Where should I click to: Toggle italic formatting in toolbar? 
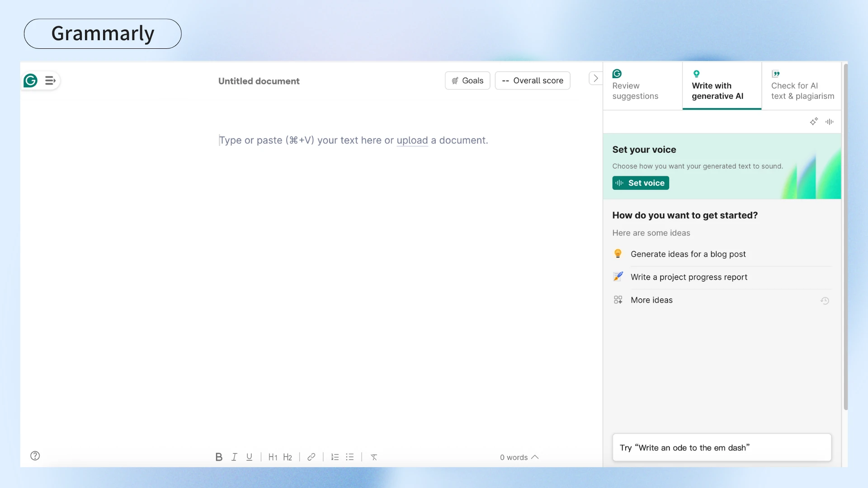(x=234, y=457)
